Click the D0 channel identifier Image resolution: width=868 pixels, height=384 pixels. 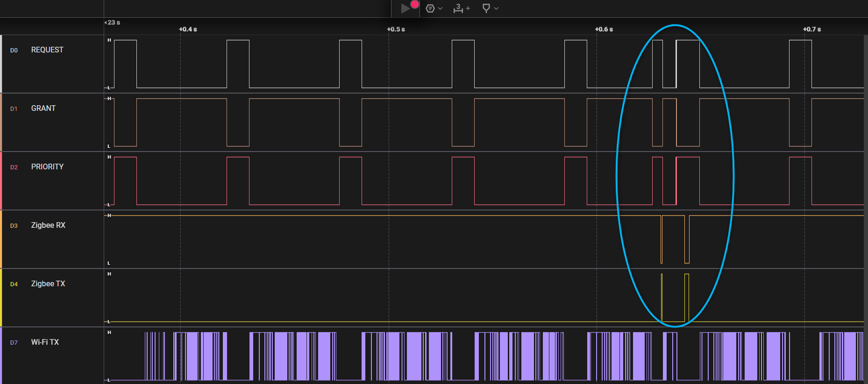pos(14,51)
